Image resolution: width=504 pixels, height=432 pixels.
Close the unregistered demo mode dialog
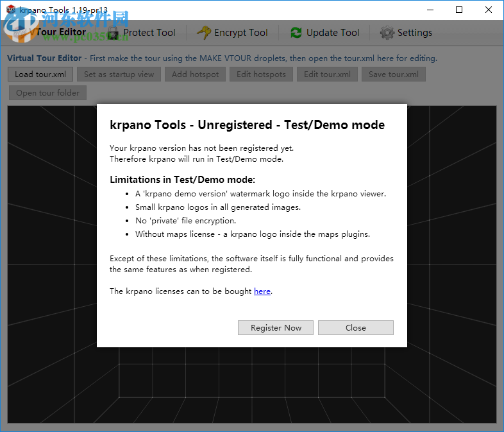pos(356,328)
